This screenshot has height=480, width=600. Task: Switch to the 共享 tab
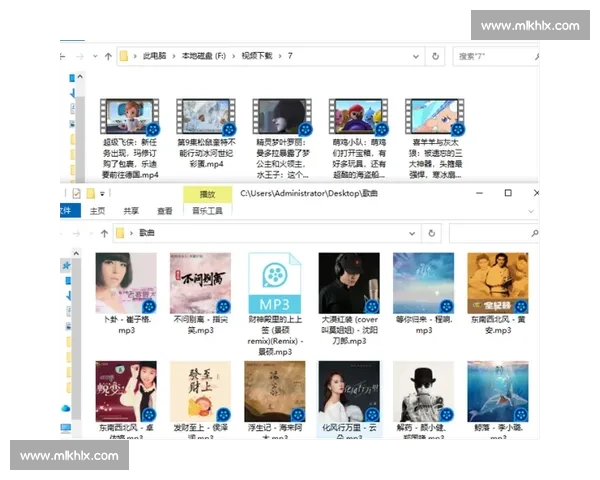click(131, 211)
